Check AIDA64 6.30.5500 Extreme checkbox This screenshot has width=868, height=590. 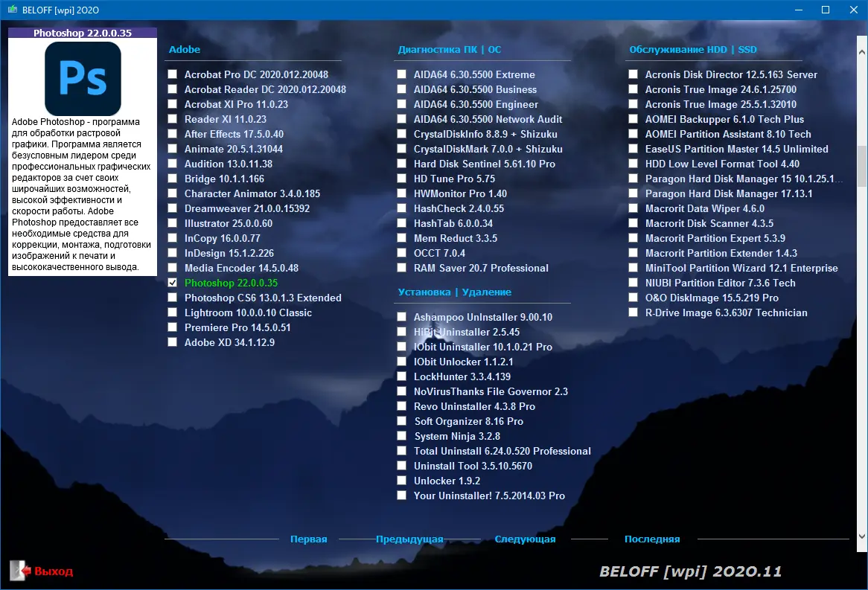[x=402, y=74]
